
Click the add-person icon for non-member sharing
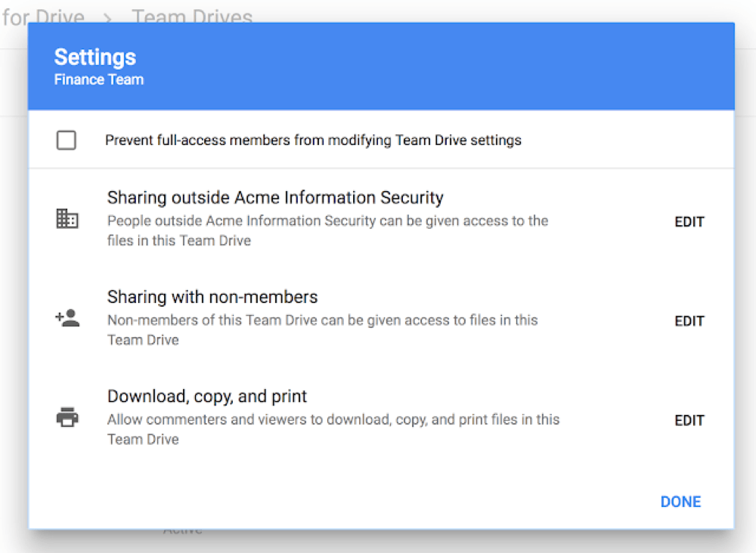[67, 317]
